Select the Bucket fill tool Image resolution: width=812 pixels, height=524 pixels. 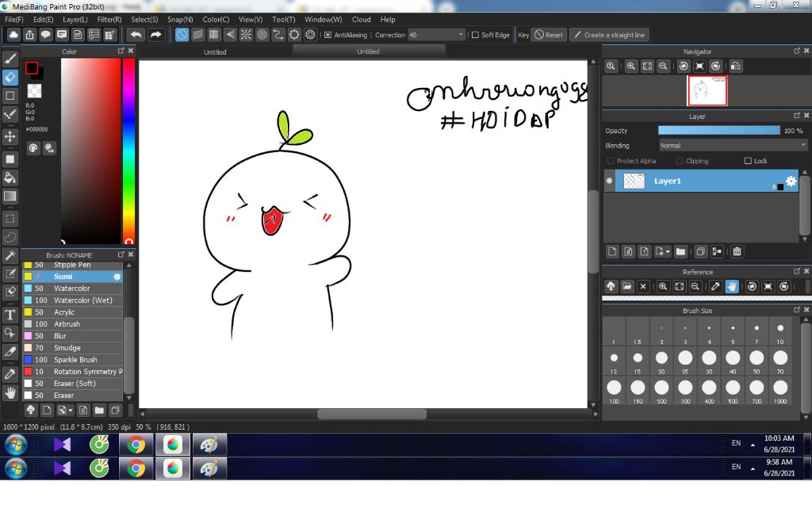[10, 178]
